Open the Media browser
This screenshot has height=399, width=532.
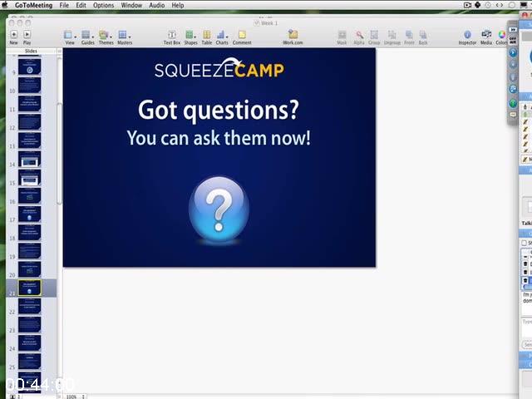(x=486, y=34)
